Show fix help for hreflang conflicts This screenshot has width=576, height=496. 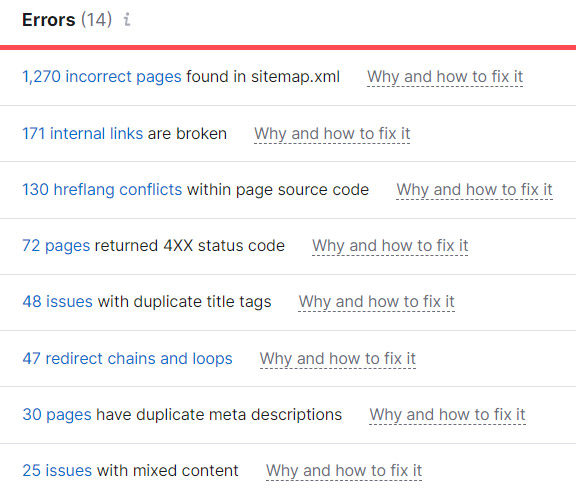click(x=474, y=190)
